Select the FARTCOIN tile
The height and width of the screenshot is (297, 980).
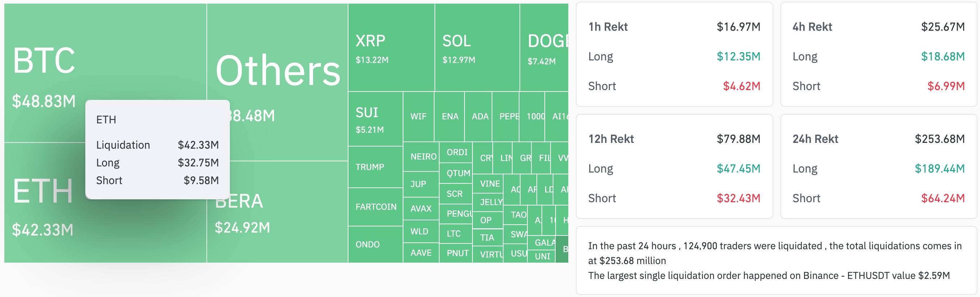pos(376,207)
